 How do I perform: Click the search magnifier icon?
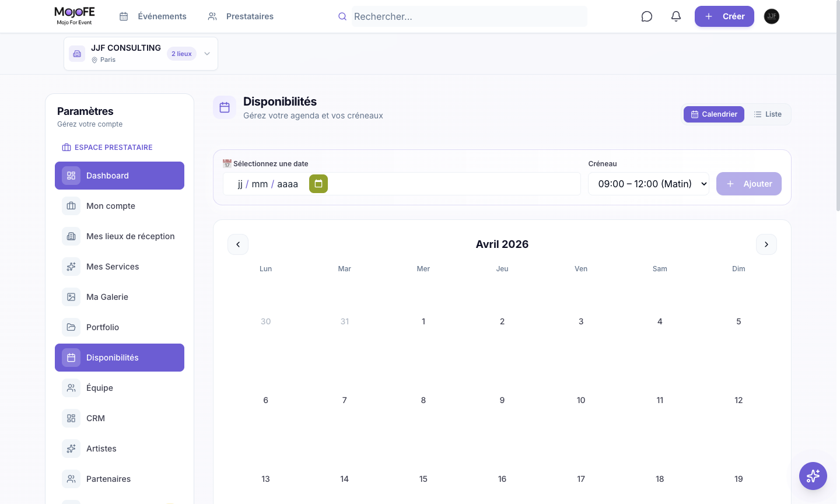click(x=342, y=16)
